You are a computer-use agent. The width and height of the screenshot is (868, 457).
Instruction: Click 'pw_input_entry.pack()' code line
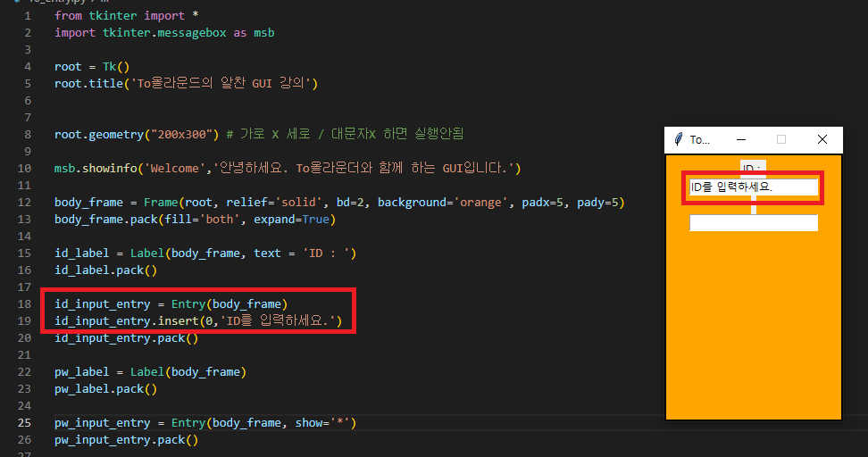click(126, 440)
